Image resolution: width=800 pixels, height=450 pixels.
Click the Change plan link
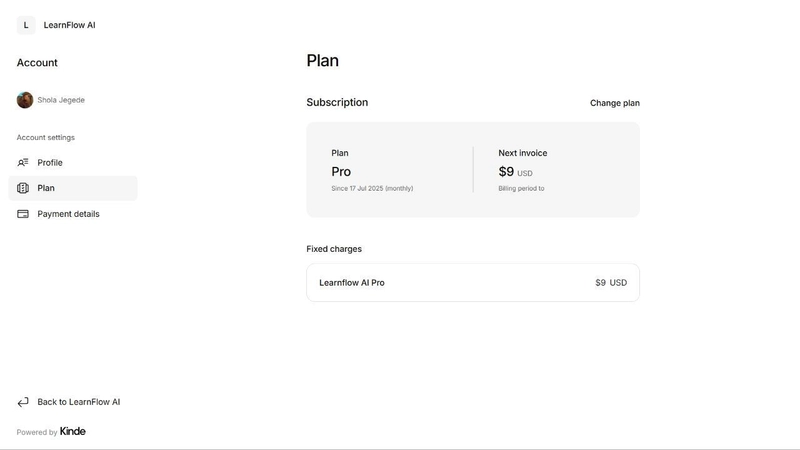click(x=615, y=103)
